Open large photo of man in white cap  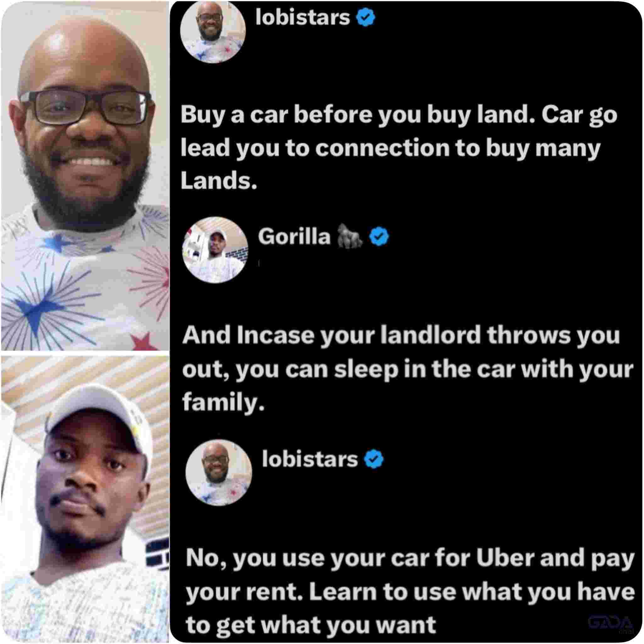85,499
